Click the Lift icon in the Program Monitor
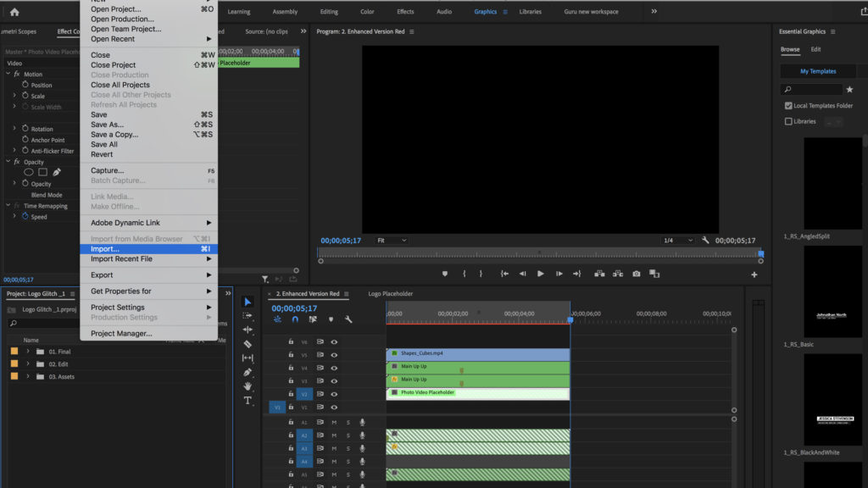 [599, 274]
